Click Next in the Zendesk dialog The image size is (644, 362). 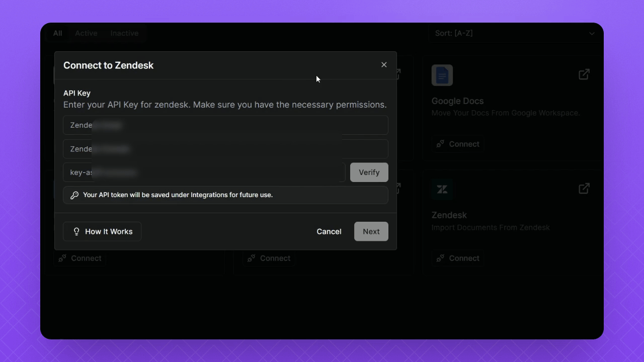tap(371, 231)
